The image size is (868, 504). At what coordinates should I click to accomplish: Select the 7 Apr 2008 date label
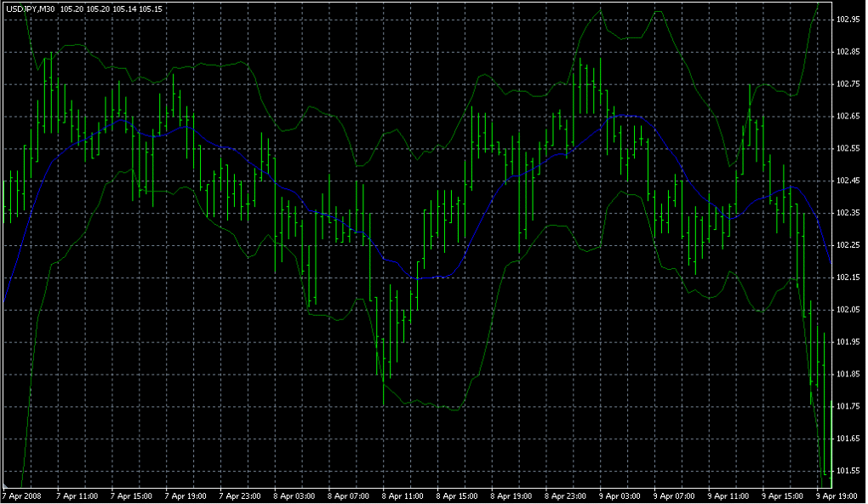(x=22, y=495)
